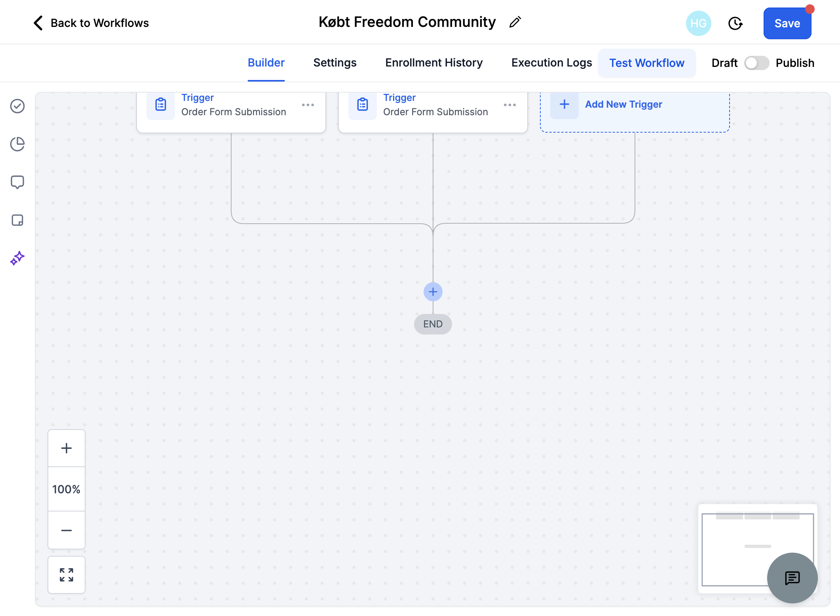
Task: Click second trigger's clipboard form icon
Action: tap(363, 105)
